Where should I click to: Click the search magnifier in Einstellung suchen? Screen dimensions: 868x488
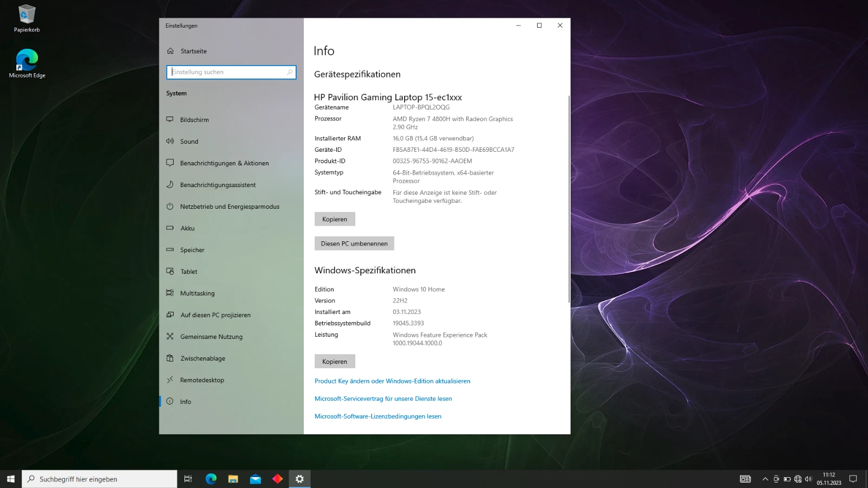tap(290, 72)
